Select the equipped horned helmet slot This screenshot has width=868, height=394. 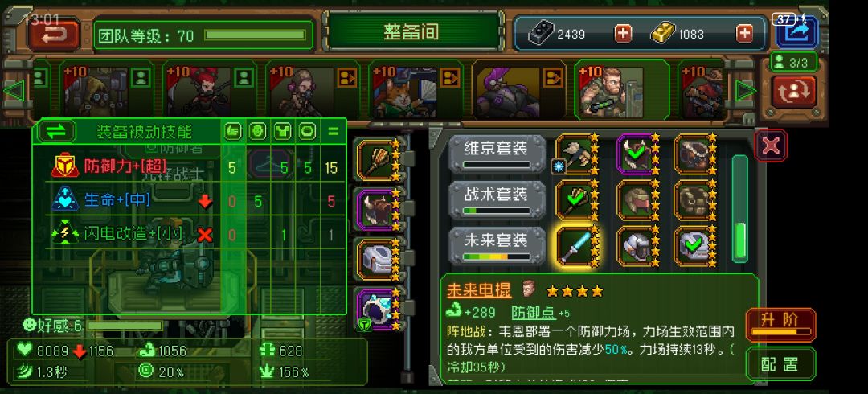tap(378, 210)
